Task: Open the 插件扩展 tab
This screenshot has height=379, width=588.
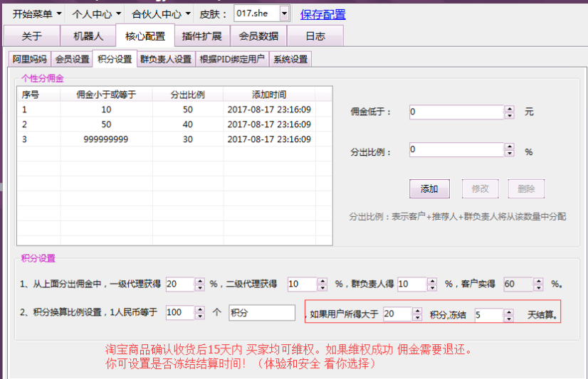Action: click(x=201, y=36)
